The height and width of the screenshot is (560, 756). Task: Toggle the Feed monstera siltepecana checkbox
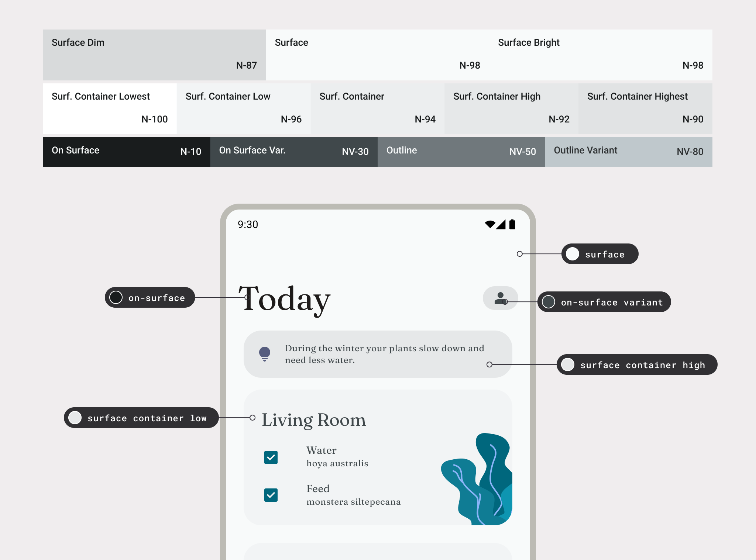[271, 494]
